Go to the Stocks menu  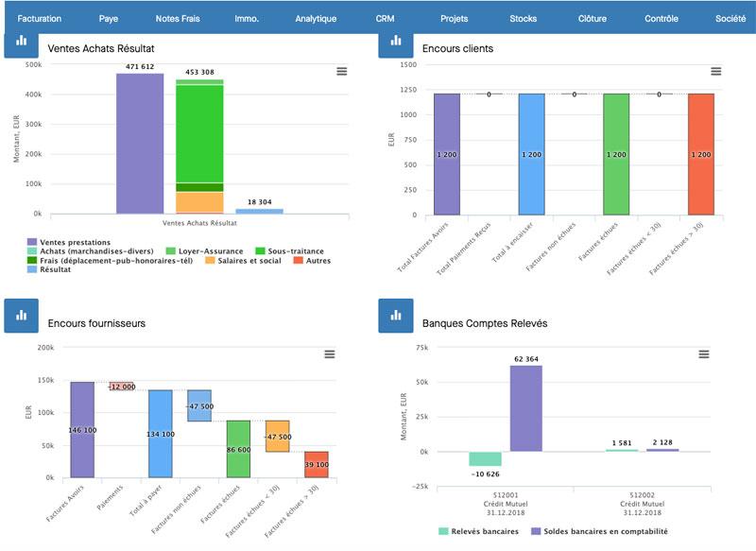point(523,18)
